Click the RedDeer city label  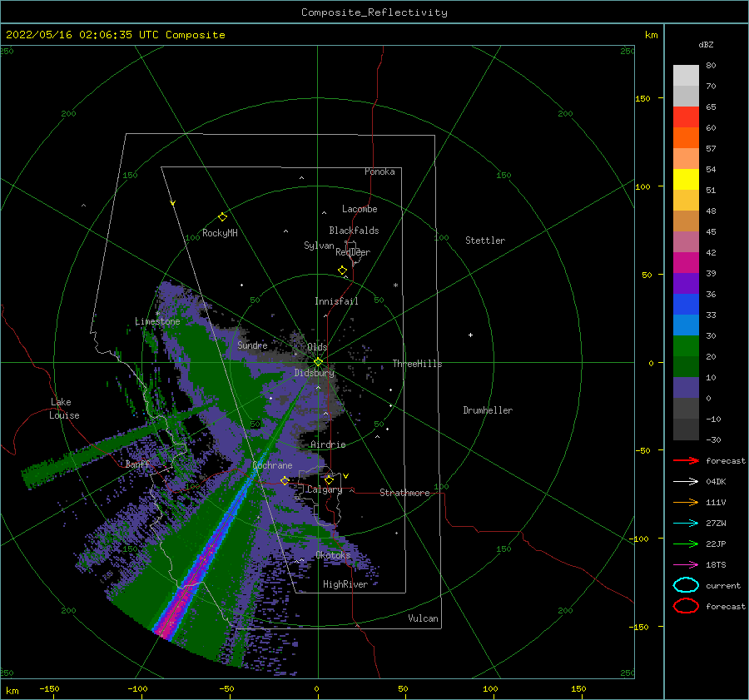[x=353, y=252]
